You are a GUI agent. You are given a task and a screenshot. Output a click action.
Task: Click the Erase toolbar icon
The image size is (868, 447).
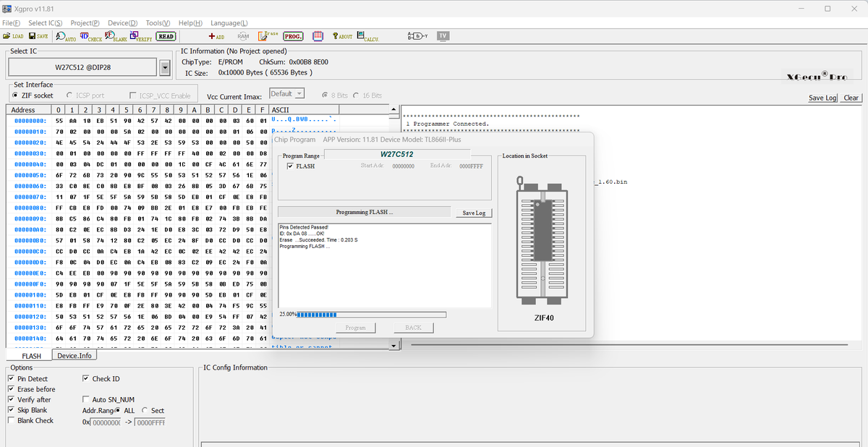(x=268, y=36)
